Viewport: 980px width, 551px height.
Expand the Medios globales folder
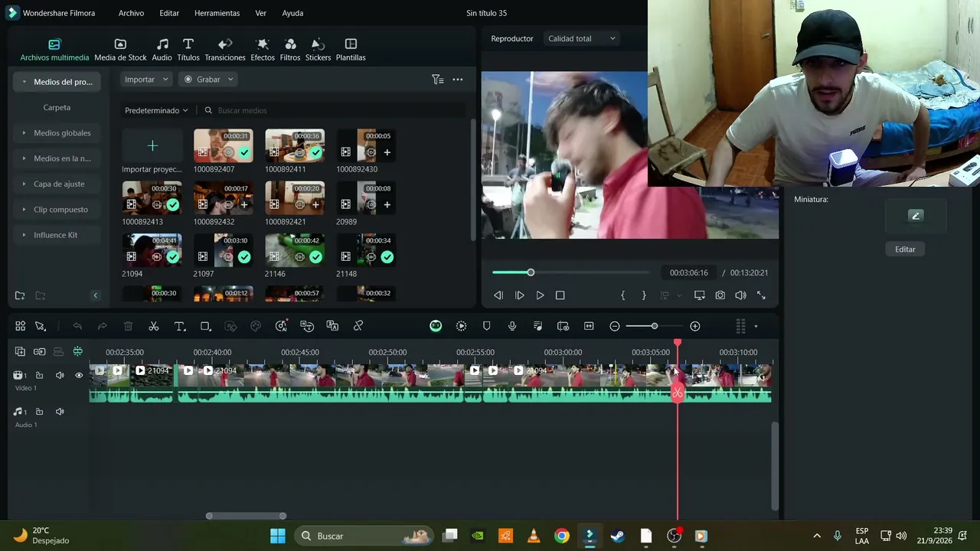coord(57,133)
